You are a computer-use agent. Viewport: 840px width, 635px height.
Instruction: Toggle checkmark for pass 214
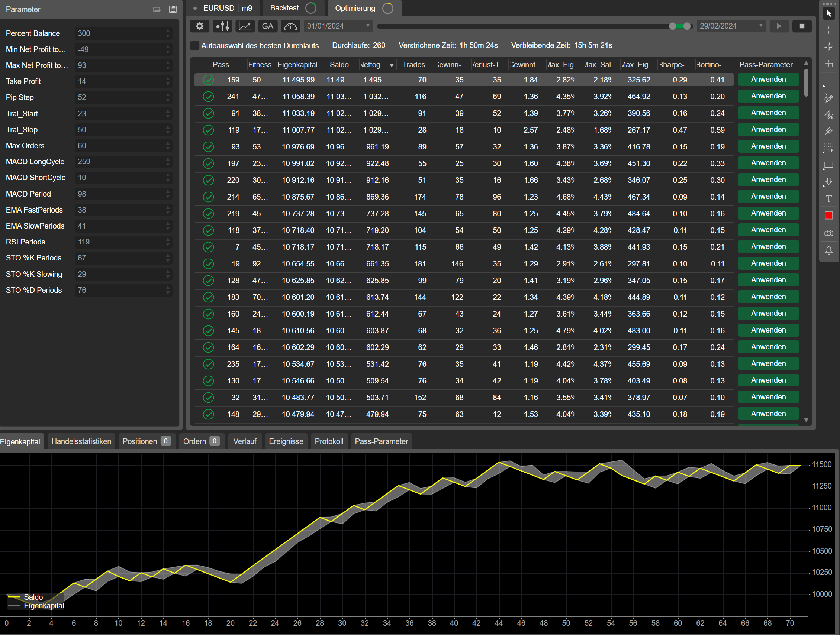pyautogui.click(x=209, y=197)
